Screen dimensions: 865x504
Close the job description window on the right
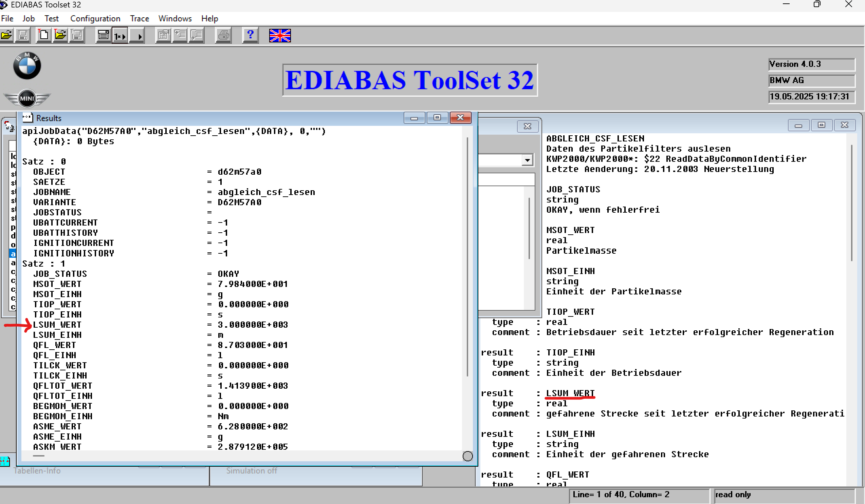[x=845, y=125]
